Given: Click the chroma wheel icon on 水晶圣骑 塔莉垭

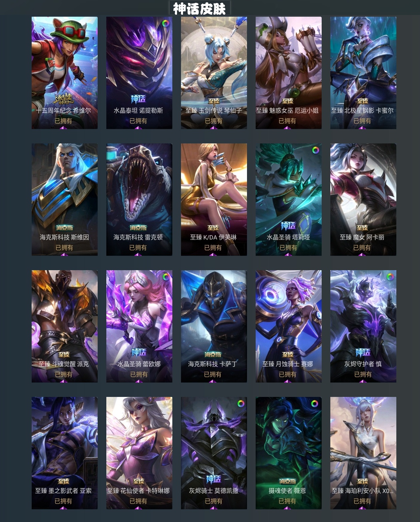Looking at the screenshot, I should pyautogui.click(x=315, y=150).
